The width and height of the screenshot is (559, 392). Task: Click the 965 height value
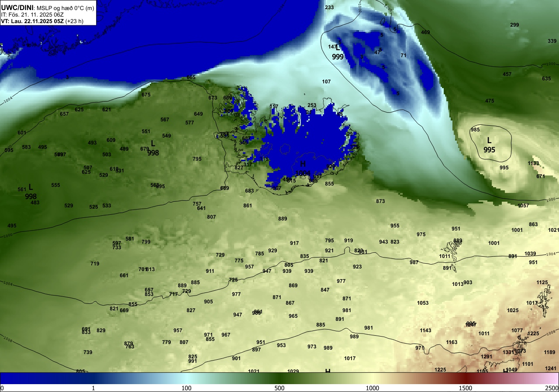tap(293, 316)
